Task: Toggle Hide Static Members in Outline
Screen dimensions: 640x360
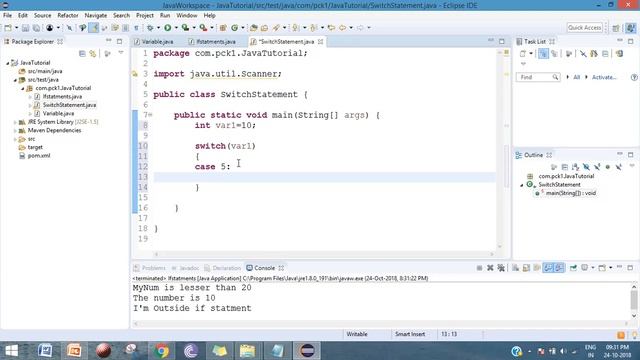Action: pos(597,167)
